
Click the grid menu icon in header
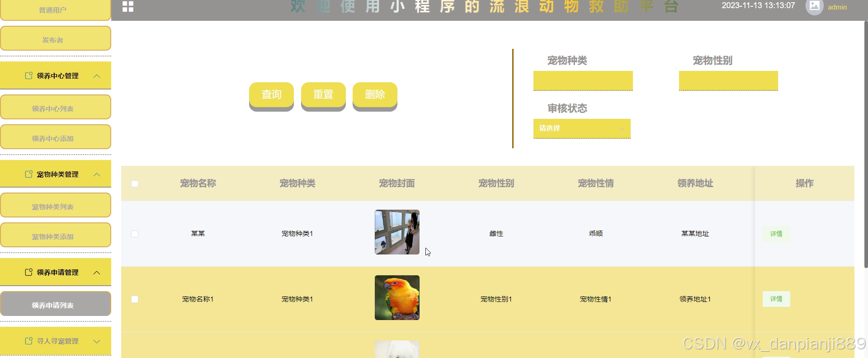(128, 6)
